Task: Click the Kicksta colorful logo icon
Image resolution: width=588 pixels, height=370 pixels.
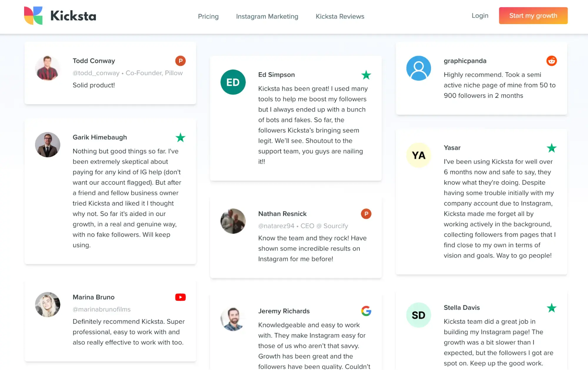Action: (33, 16)
